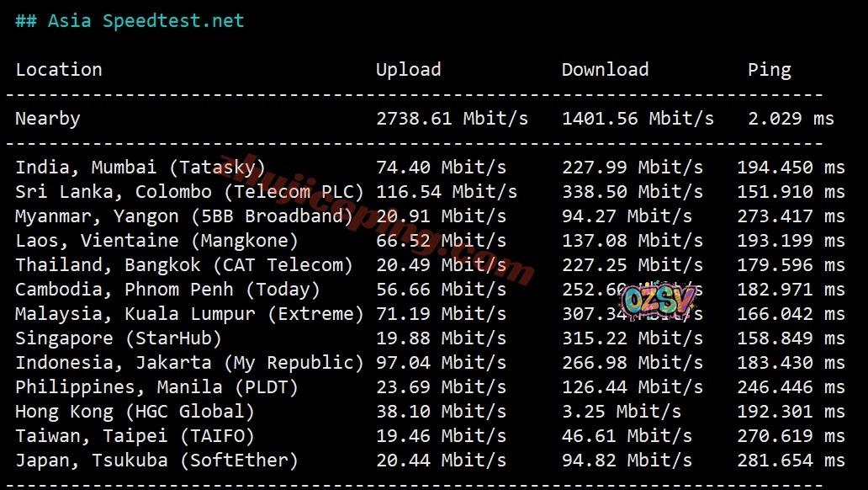Viewport: 868px width, 490px height.
Task: Select Thailand, Bangkok (CAT Telecom) row
Action: [184, 265]
